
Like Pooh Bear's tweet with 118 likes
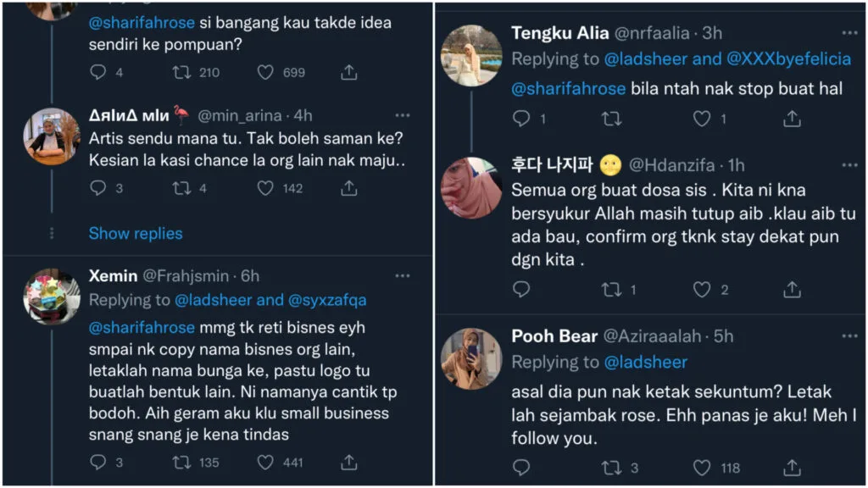(x=702, y=467)
